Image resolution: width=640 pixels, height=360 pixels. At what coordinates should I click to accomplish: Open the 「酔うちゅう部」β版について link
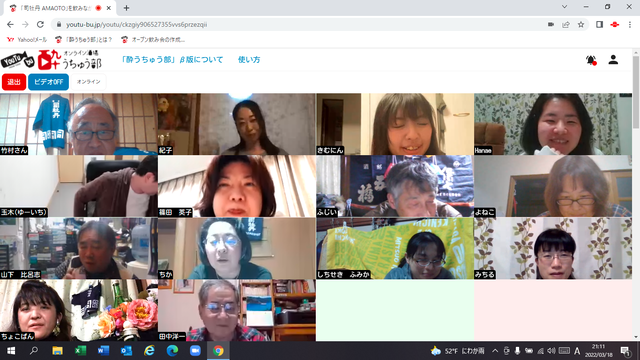point(172,60)
